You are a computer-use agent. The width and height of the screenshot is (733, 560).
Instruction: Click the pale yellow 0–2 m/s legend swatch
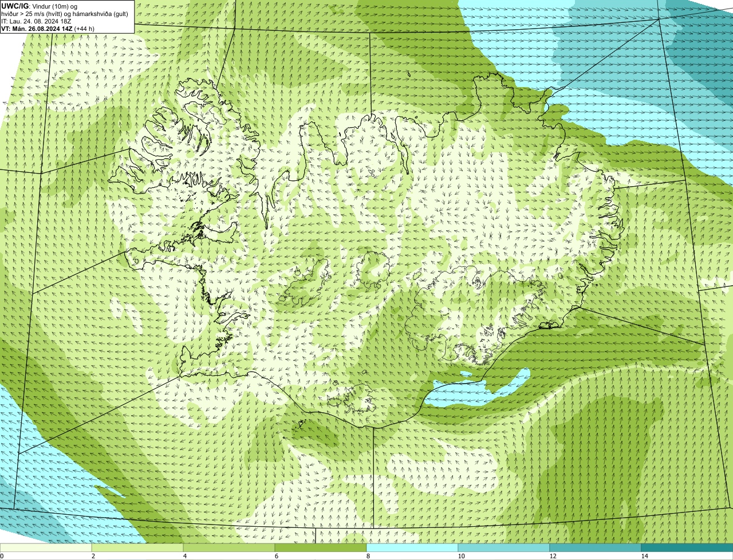tap(46, 548)
